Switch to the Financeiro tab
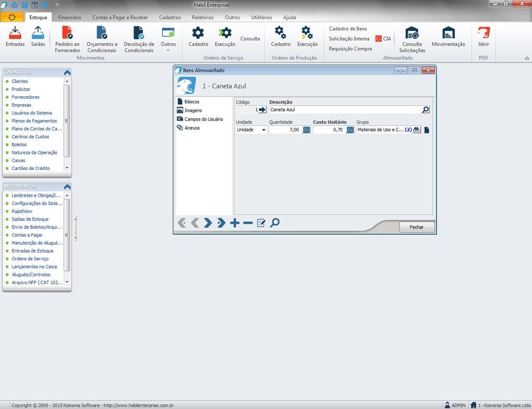 tap(70, 17)
